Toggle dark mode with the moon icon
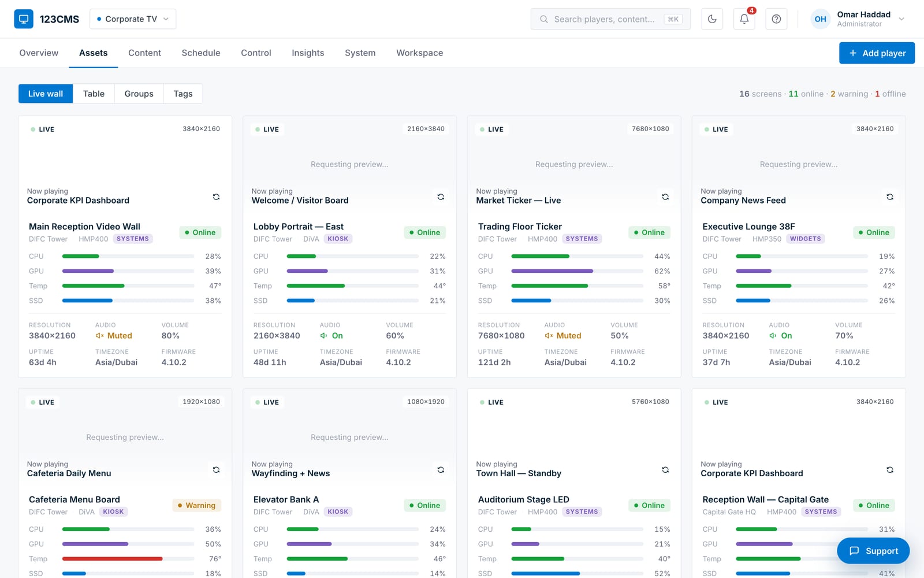The width and height of the screenshot is (924, 578). tap(712, 19)
